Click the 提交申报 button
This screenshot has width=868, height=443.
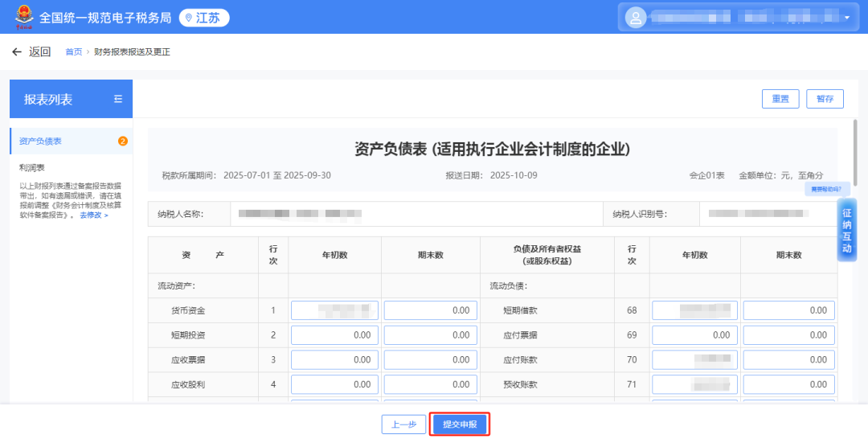coord(460,425)
